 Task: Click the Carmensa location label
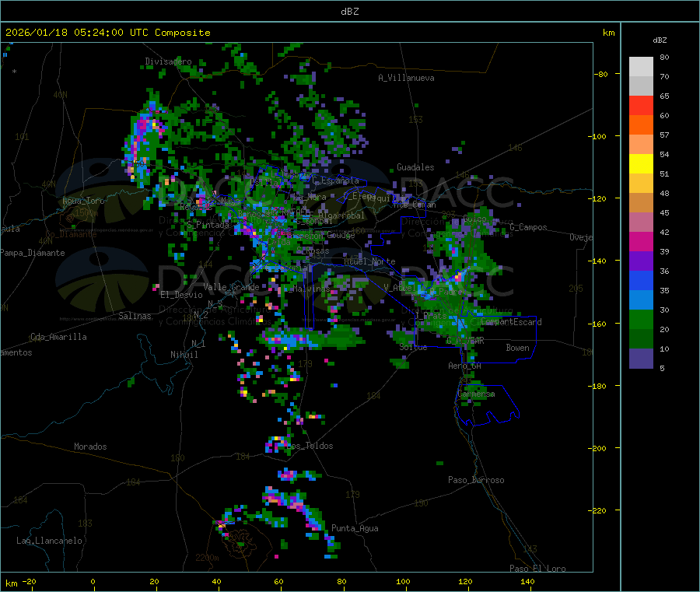[x=476, y=394]
